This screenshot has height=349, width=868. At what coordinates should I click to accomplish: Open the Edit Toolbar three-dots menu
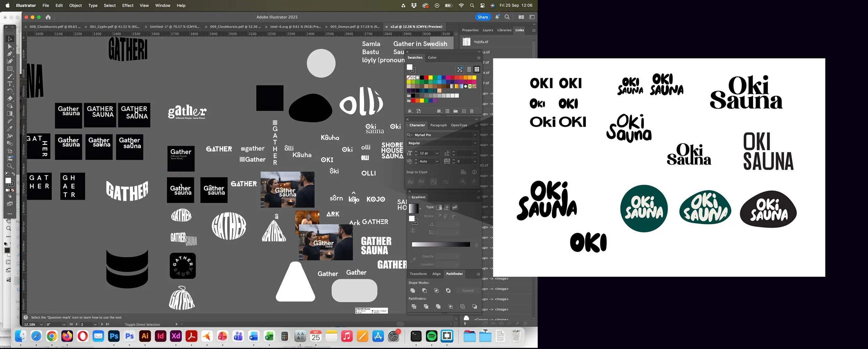coord(10,214)
